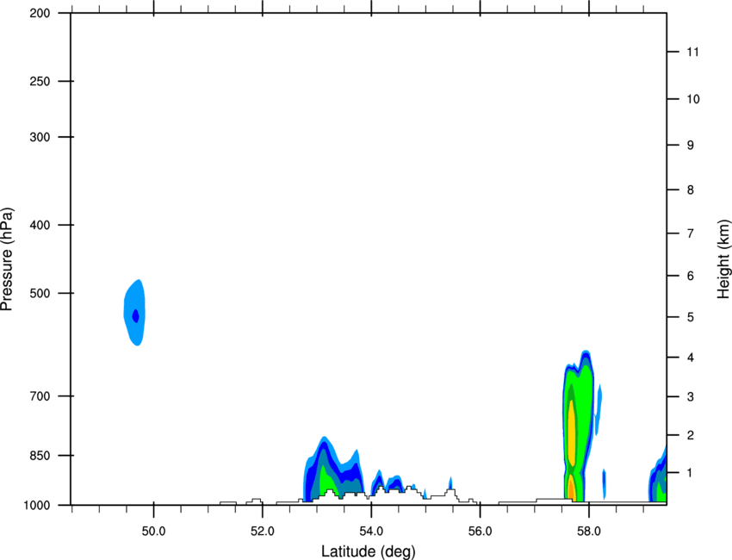Click the 'Latitude (deg)' axis title
Image resolution: width=732 pixels, height=560 pixels.
point(369,551)
